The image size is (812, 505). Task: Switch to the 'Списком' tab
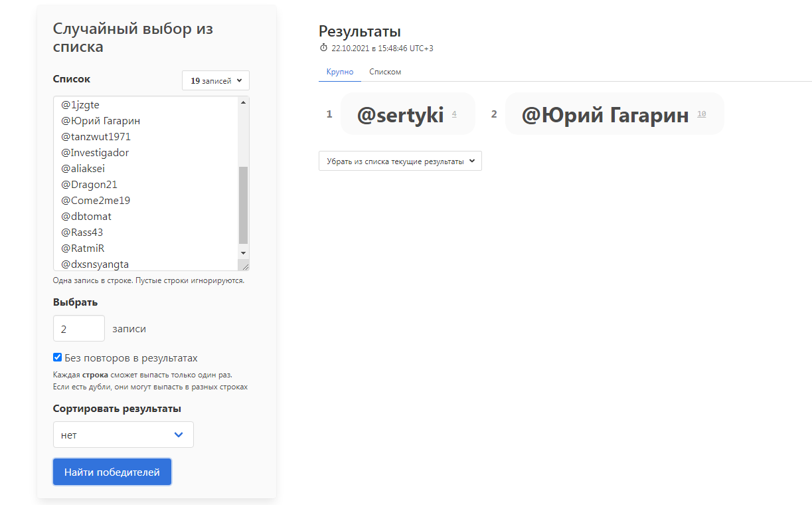click(x=385, y=72)
